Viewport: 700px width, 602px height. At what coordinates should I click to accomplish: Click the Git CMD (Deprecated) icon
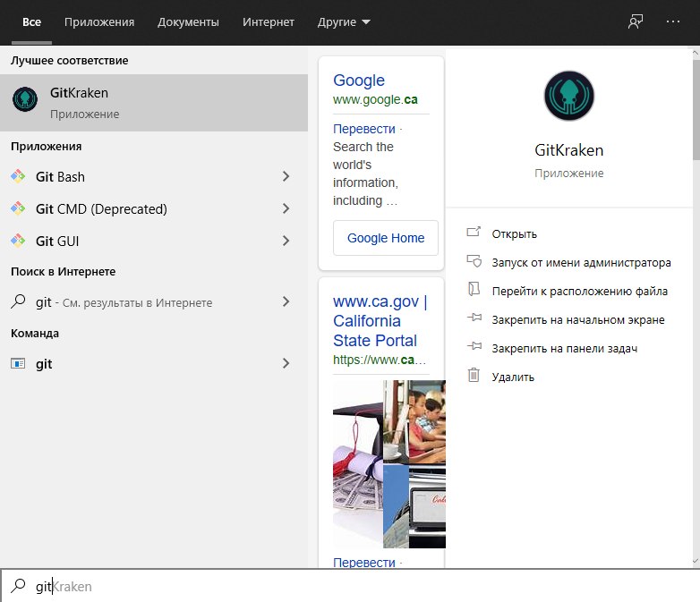pyautogui.click(x=18, y=209)
